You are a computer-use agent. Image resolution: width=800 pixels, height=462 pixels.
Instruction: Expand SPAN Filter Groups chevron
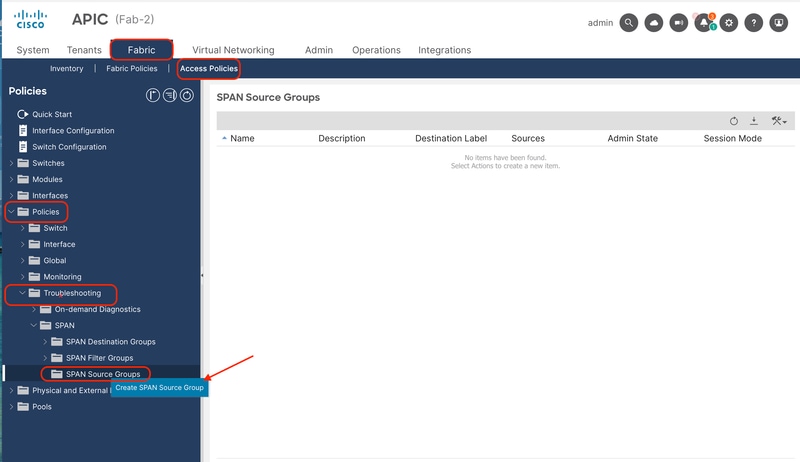tap(45, 358)
